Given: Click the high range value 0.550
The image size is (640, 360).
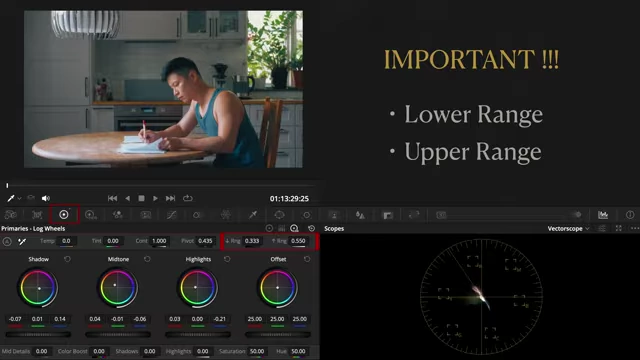Looking at the screenshot, I should (298, 241).
